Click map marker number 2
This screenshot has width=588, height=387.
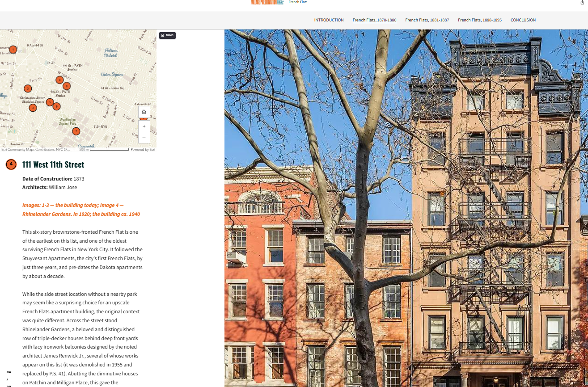click(28, 88)
